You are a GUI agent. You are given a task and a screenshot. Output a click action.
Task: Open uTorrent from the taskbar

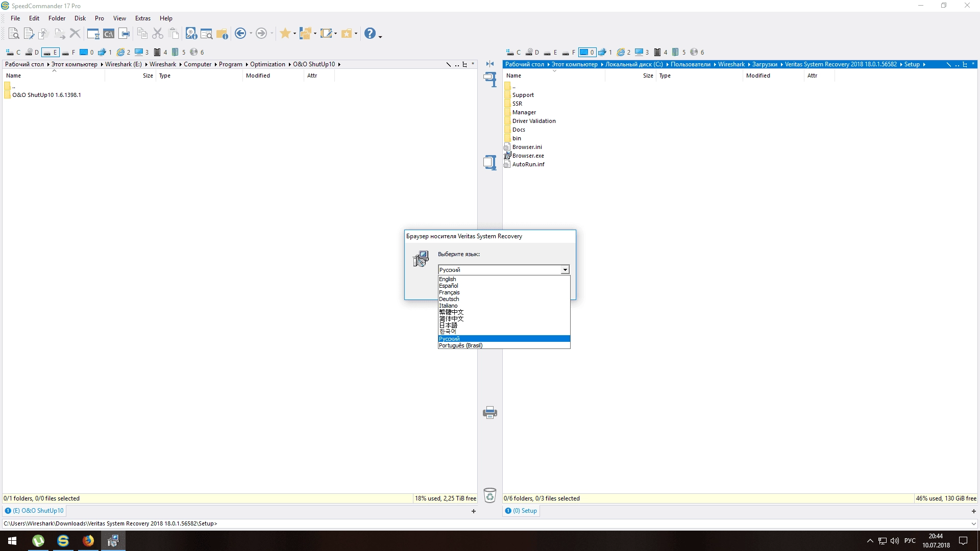pyautogui.click(x=38, y=541)
